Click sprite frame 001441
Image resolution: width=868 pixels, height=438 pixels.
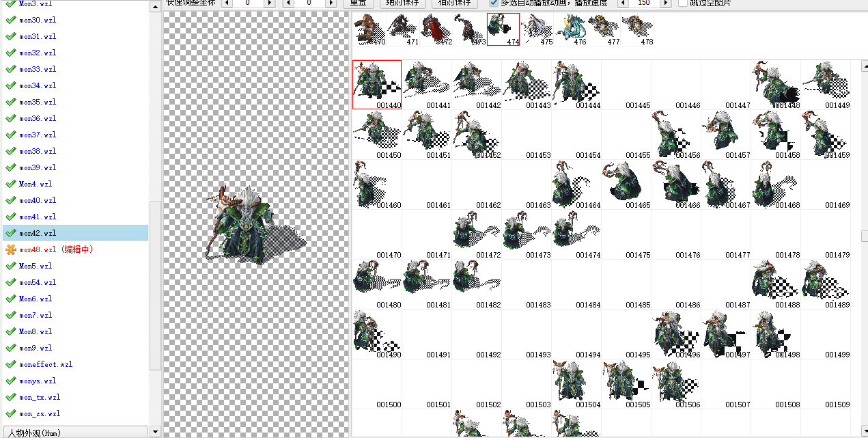tap(427, 84)
